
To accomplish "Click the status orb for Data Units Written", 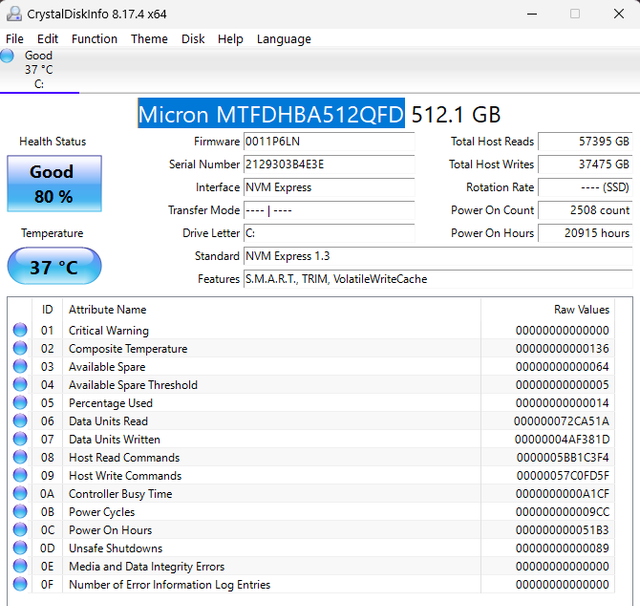I will pyautogui.click(x=20, y=439).
